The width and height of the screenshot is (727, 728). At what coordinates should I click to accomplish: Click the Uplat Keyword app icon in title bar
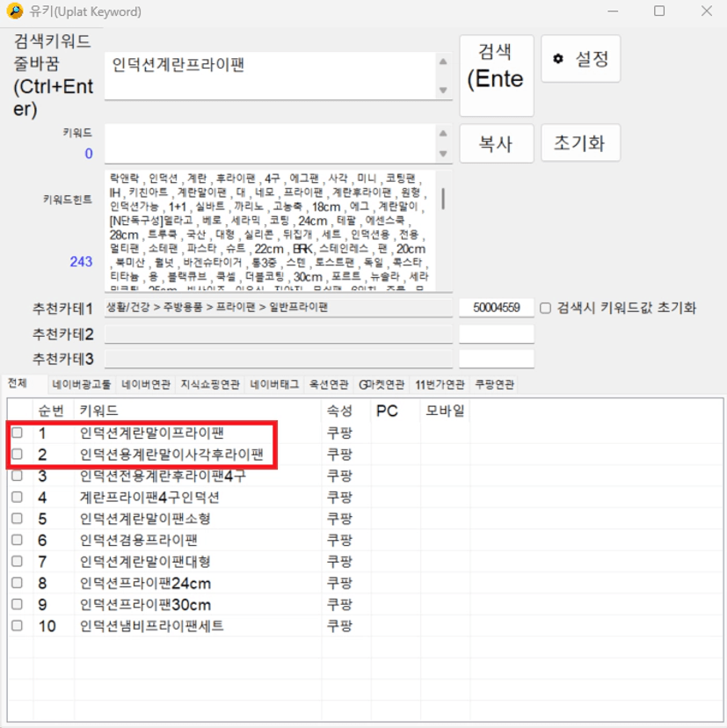coord(15,11)
